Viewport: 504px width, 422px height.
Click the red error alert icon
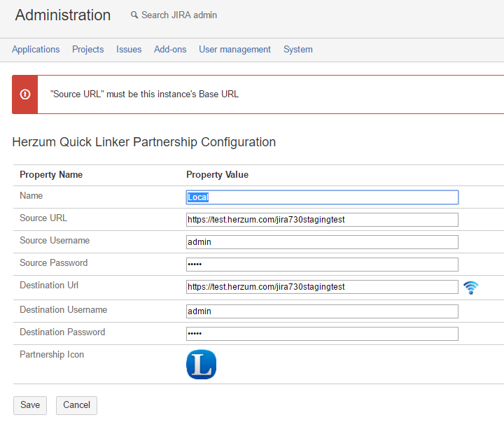[x=25, y=94]
